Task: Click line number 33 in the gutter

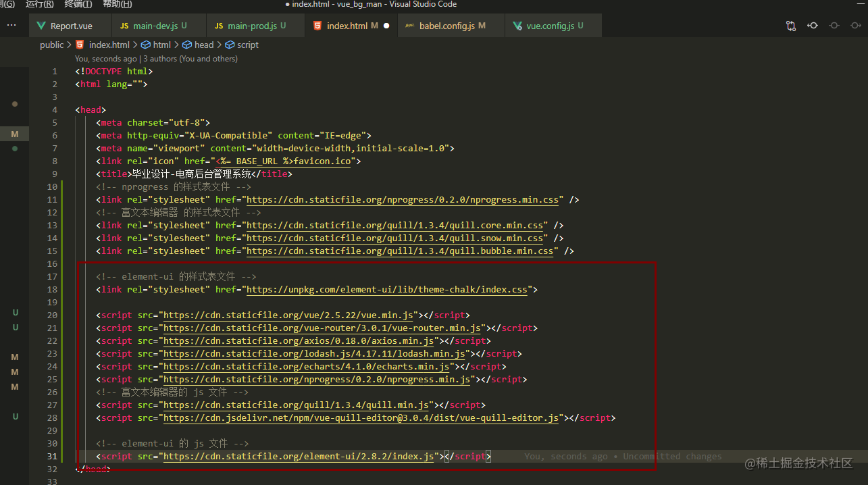Action: [x=53, y=482]
